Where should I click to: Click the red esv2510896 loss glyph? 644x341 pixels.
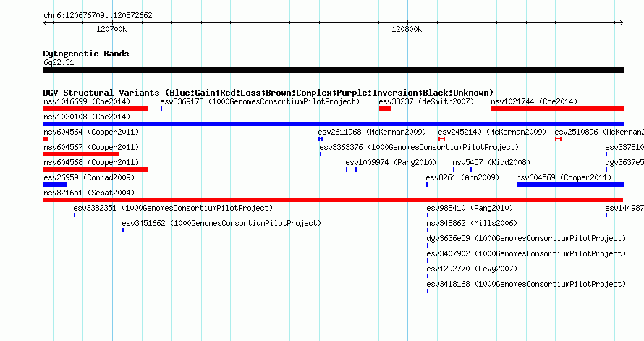pyautogui.click(x=558, y=139)
